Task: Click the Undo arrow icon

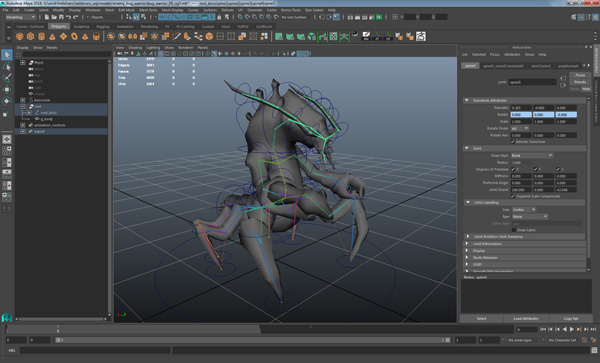Action: [68, 17]
